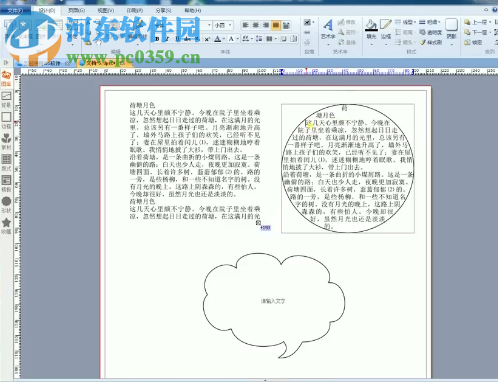Screen dimensions: 498x382
Task: Switch to the 页面(G) ribbon tab
Action: [76, 11]
